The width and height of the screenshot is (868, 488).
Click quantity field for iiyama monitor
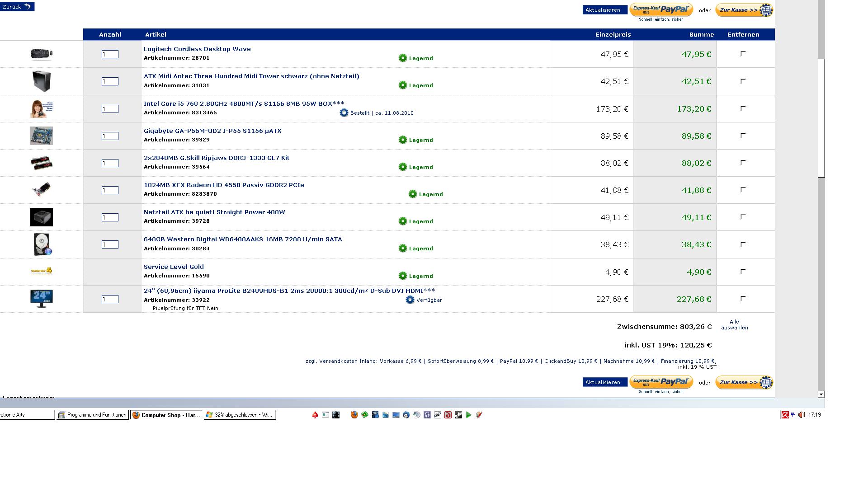click(x=110, y=299)
